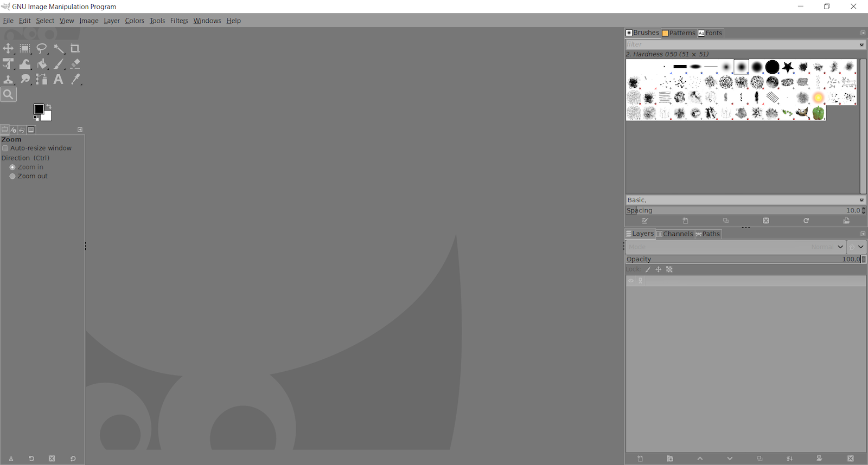Select the green pepper brush thumbnail
Screen dimensions: 868x465
point(818,113)
